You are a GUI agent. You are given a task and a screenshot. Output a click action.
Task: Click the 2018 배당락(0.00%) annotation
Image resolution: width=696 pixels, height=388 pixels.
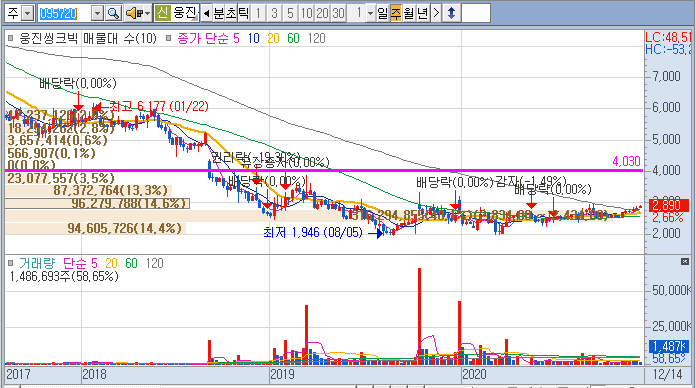78,83
